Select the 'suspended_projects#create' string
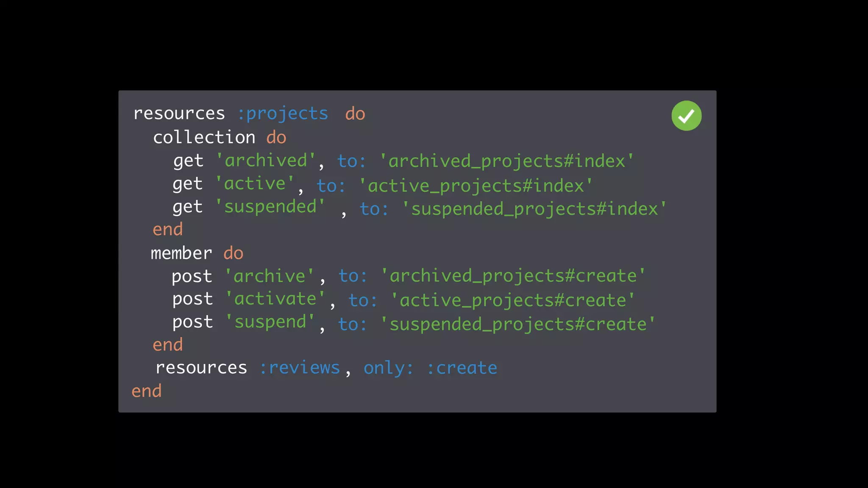This screenshot has height=488, width=868. pyautogui.click(x=518, y=324)
